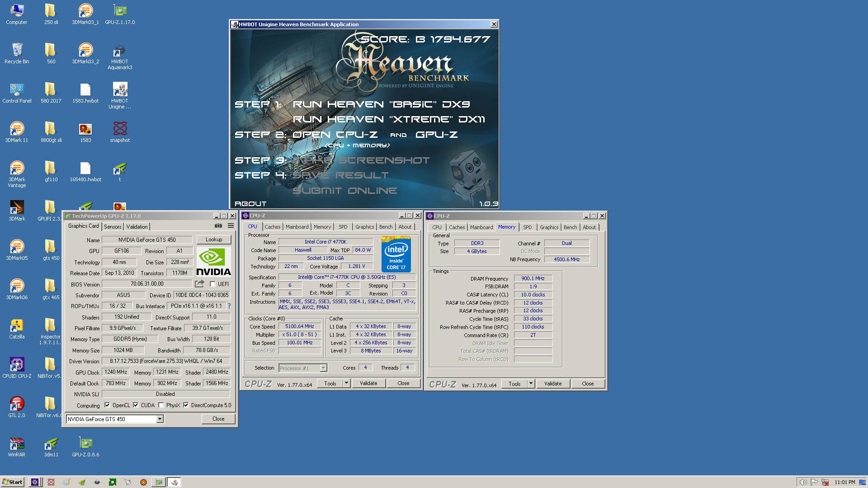This screenshot has width=868, height=488.
Task: Open the CPUID CPU-Z desktop icon
Action: click(17, 368)
